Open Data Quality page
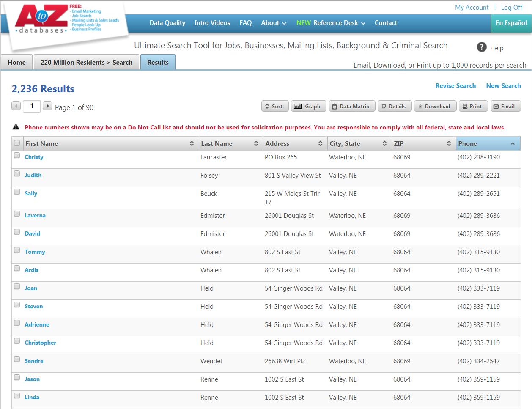This screenshot has width=532, height=409. [167, 23]
